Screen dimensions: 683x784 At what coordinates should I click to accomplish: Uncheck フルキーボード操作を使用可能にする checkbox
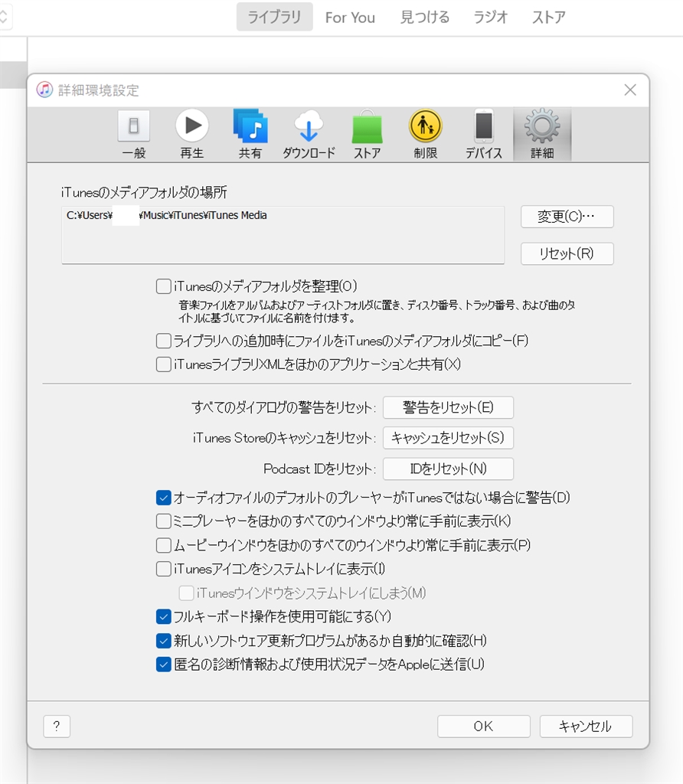click(164, 616)
